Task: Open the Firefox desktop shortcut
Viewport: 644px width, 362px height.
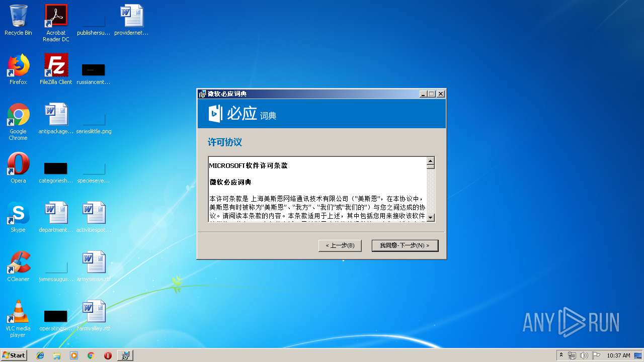Action: 18,69
